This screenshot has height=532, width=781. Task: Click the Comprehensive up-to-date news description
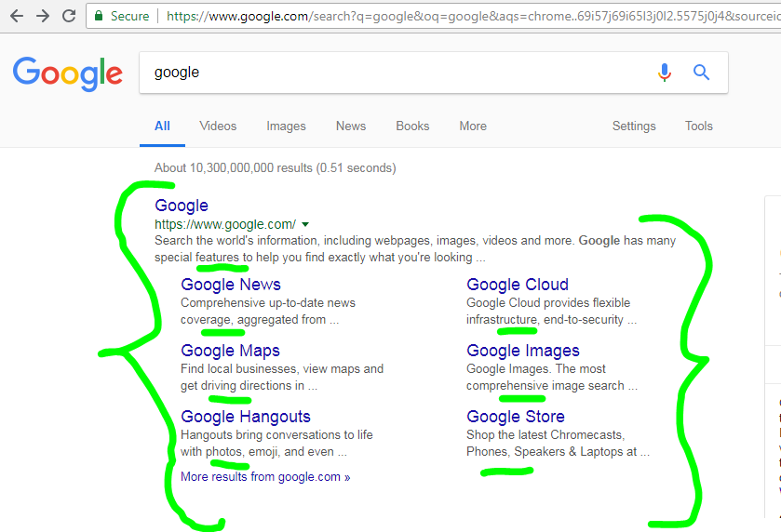(x=268, y=311)
